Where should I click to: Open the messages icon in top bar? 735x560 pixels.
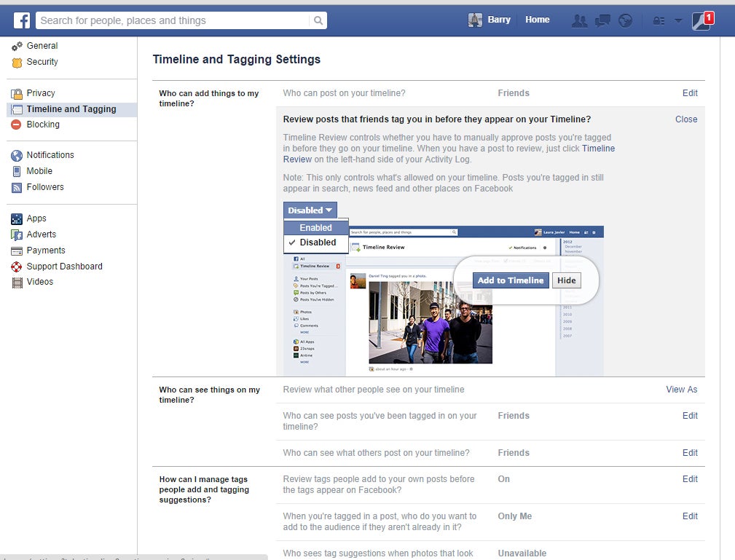(602, 20)
